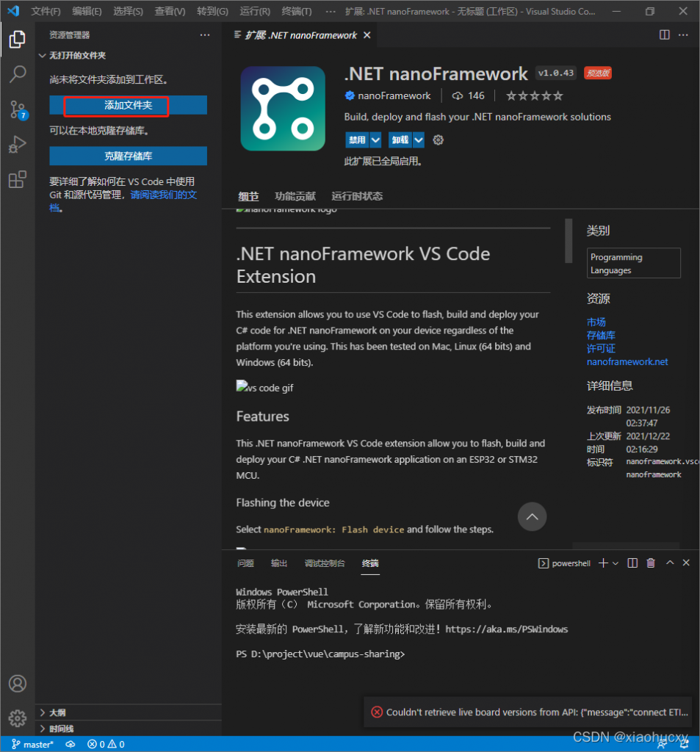This screenshot has width=700, height=752.
Task: Select the 输出 panel tab
Action: (x=279, y=563)
